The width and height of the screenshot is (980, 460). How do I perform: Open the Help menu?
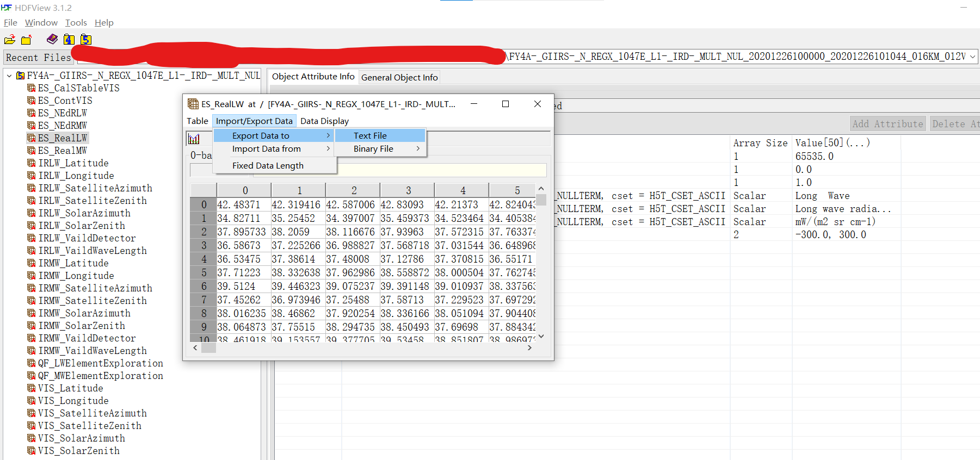coord(104,22)
